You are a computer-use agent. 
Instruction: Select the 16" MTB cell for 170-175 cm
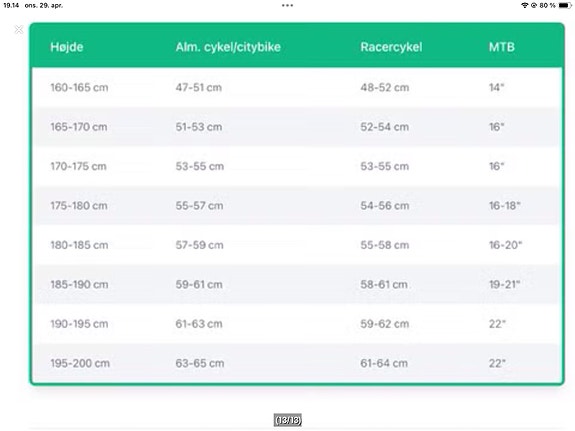tap(497, 167)
